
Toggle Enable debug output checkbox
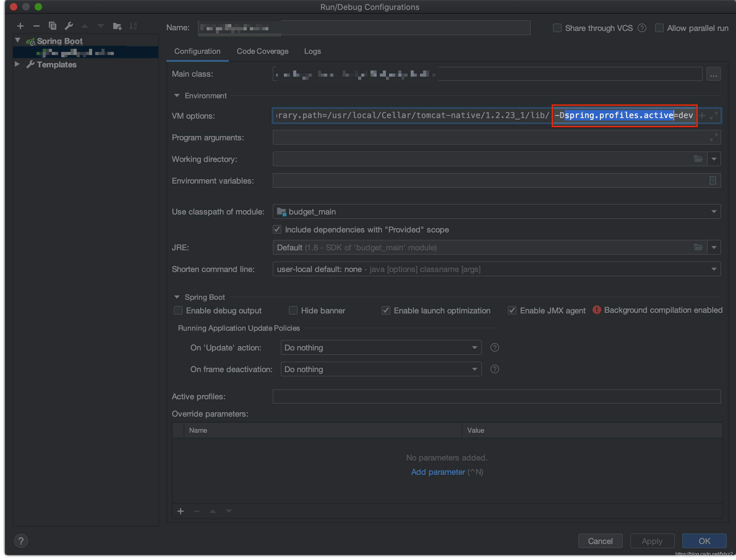click(x=178, y=311)
